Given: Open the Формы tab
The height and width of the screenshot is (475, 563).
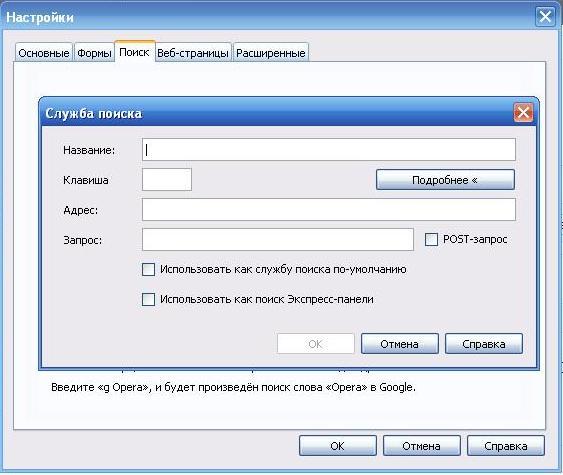Looking at the screenshot, I should point(94,53).
